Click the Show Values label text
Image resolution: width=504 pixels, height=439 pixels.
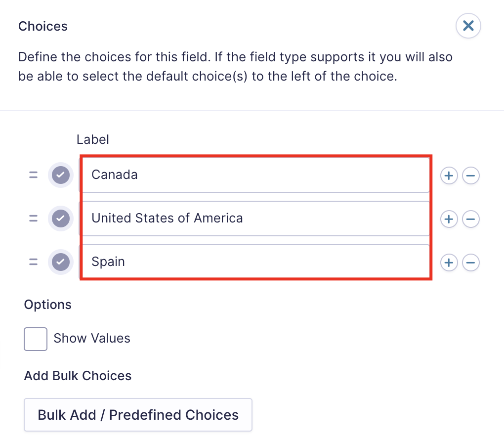[92, 339]
